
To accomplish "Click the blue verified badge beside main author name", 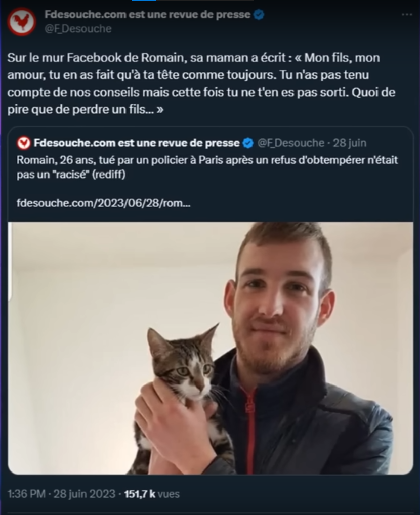I will (x=259, y=15).
